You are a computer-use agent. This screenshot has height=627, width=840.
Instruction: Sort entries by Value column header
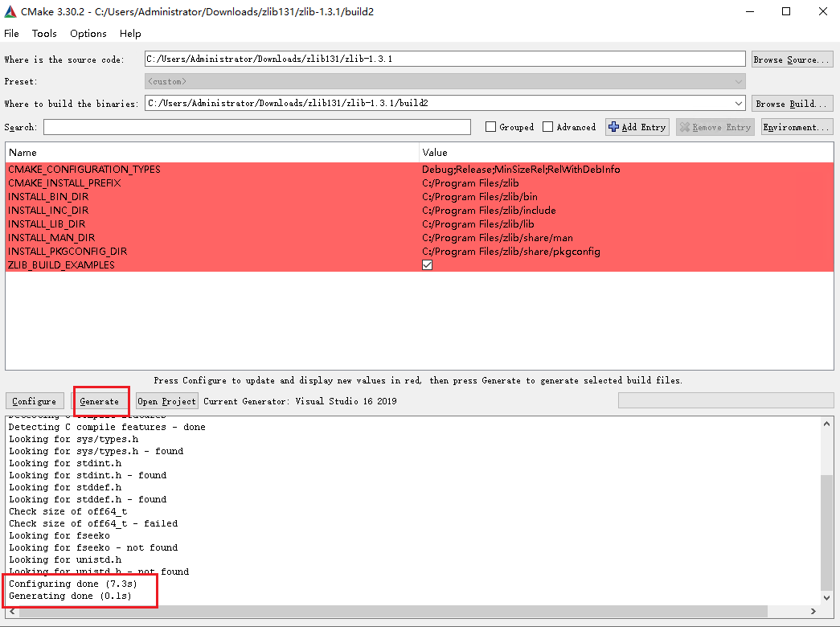tap(626, 153)
